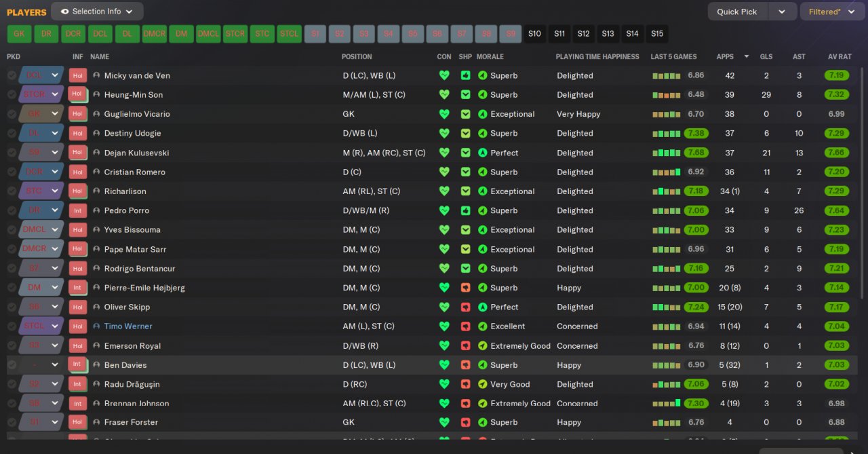Click the "D (RC)" position for Radu Drăgușin
The image size is (868, 454).
[355, 384]
